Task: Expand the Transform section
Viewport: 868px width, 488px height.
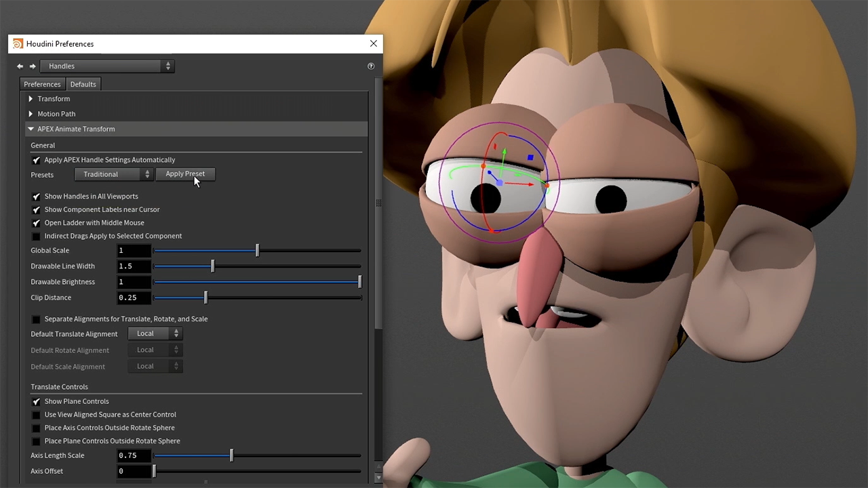Action: (31, 99)
